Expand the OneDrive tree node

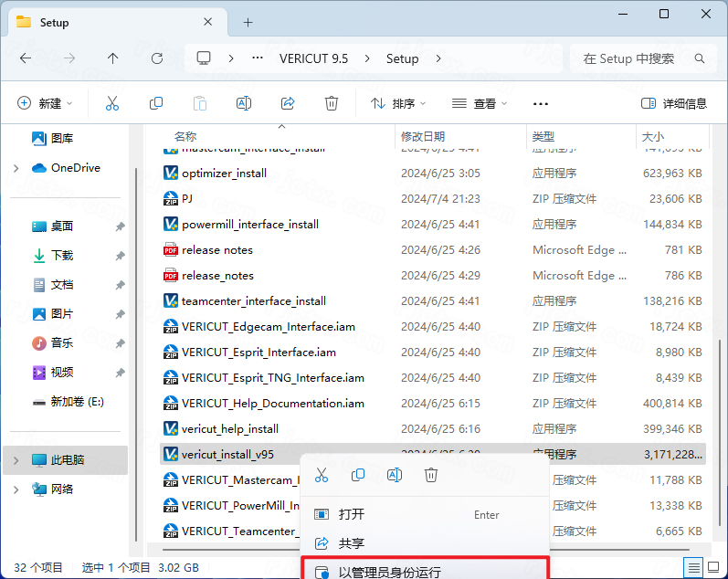(16, 168)
